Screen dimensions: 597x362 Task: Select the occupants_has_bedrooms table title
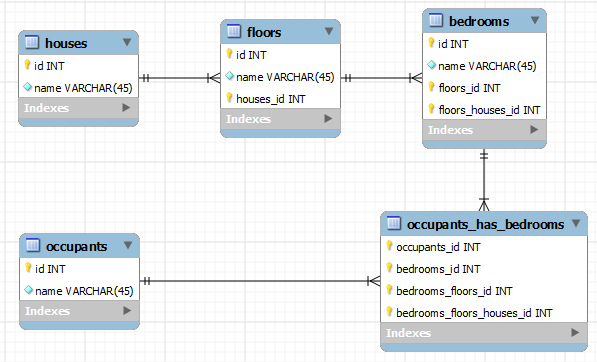tap(485, 225)
